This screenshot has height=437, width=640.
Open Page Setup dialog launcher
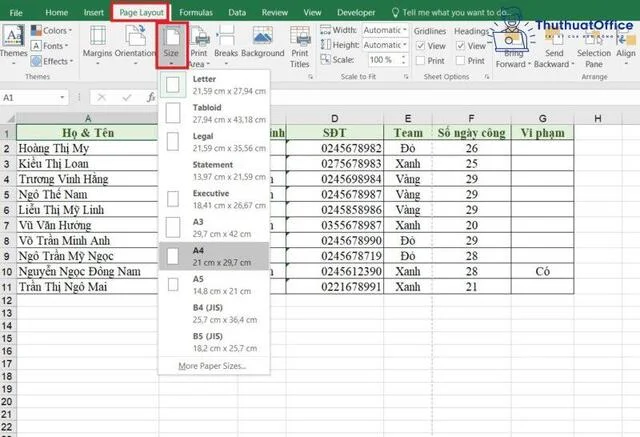point(311,77)
